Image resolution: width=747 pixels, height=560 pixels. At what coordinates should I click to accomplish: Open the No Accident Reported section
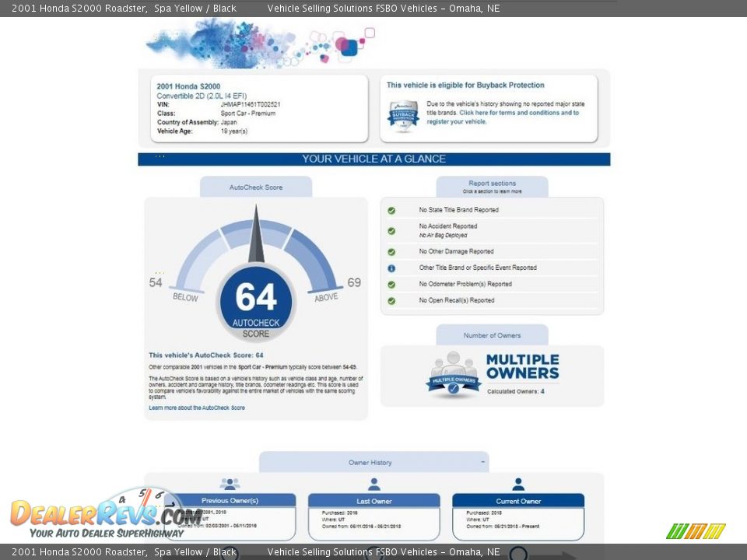pos(448,226)
